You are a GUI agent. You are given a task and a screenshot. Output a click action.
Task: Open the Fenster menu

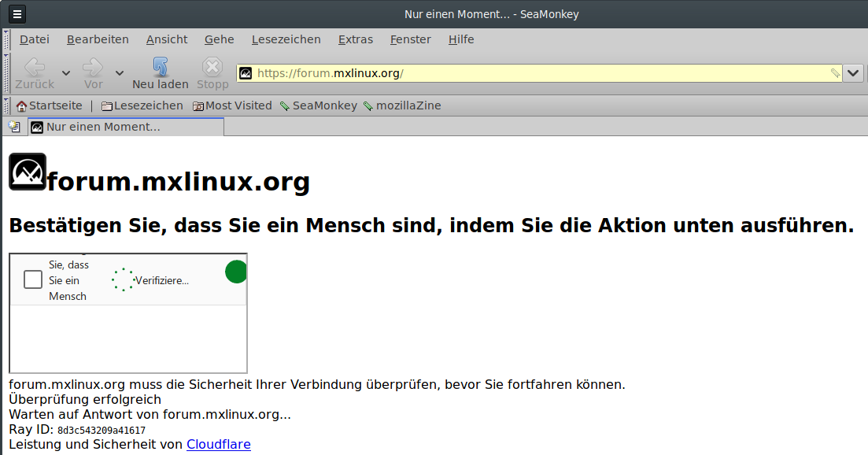[x=410, y=39]
